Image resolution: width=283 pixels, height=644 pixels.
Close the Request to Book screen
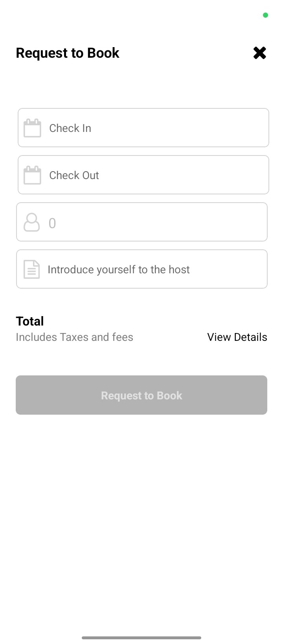(x=260, y=53)
